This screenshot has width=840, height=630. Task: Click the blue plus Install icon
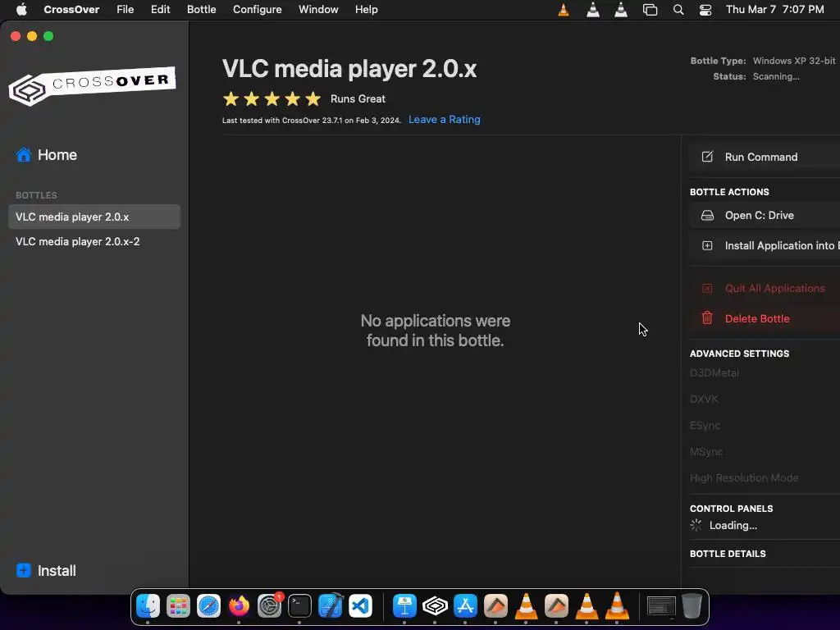point(24,570)
